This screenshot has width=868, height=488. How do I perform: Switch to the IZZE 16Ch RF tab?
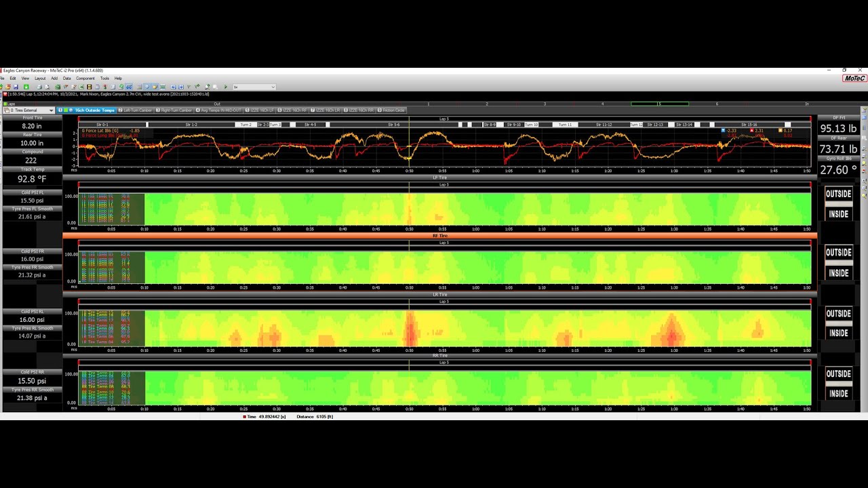pyautogui.click(x=292, y=110)
